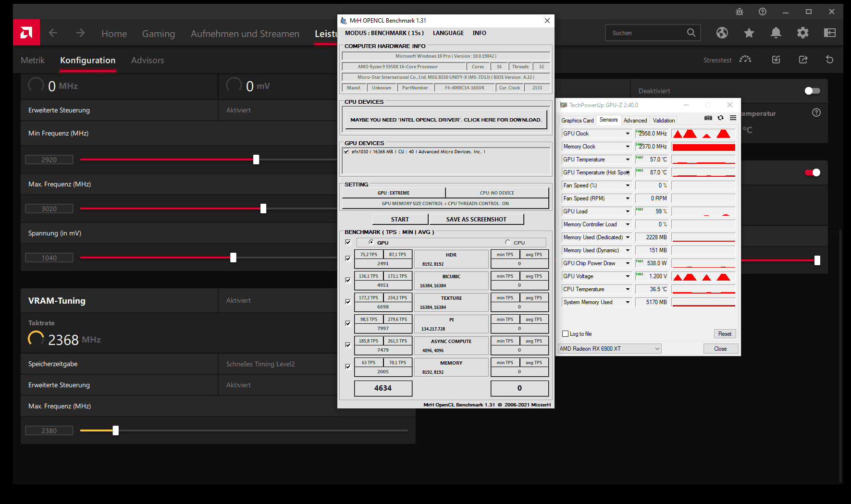This screenshot has height=504, width=851.
Task: Toggle the Deaktiviert switch
Action: pyautogui.click(x=813, y=91)
